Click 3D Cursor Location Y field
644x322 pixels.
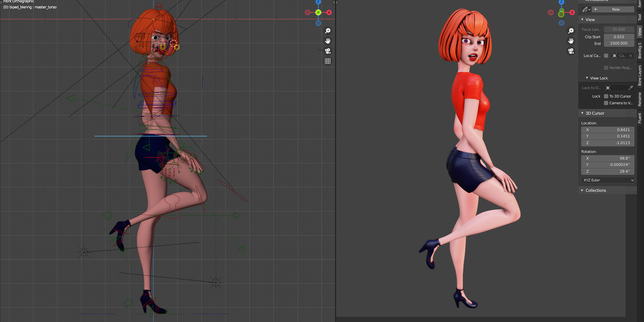(608, 136)
